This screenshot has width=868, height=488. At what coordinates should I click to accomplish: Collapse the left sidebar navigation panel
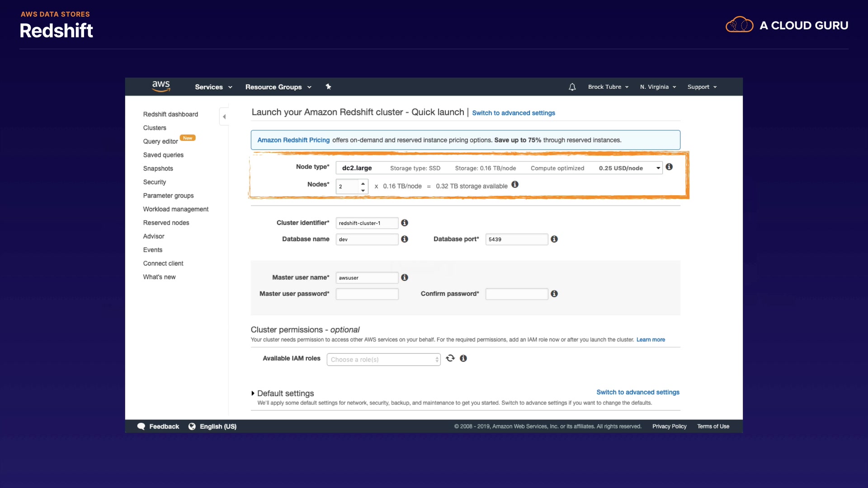pyautogui.click(x=224, y=117)
